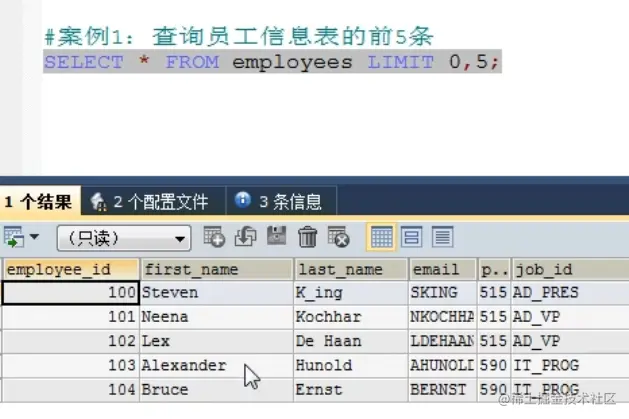This screenshot has width=629, height=419.
Task: Click the cancel changes icon
Action: point(338,237)
